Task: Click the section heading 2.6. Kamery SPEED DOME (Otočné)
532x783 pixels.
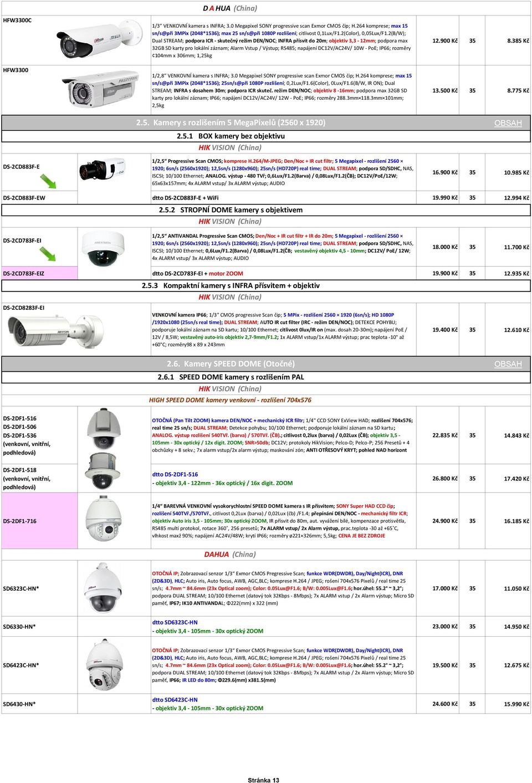Action: pyautogui.click(x=231, y=364)
